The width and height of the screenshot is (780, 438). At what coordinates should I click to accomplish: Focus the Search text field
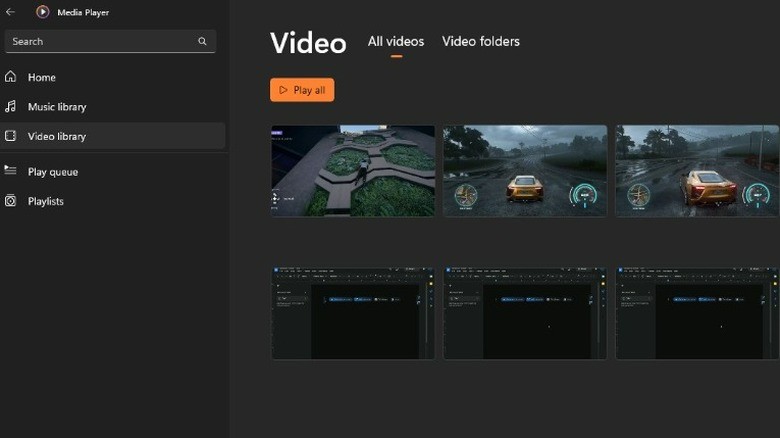tap(100, 42)
